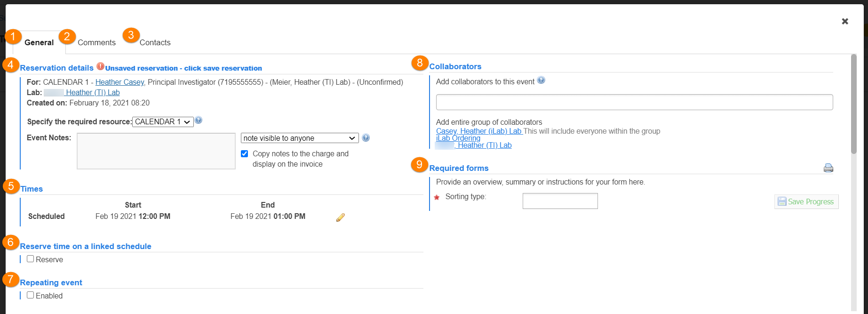
Task: Click the red unsaved reservation warning icon
Action: tap(100, 66)
